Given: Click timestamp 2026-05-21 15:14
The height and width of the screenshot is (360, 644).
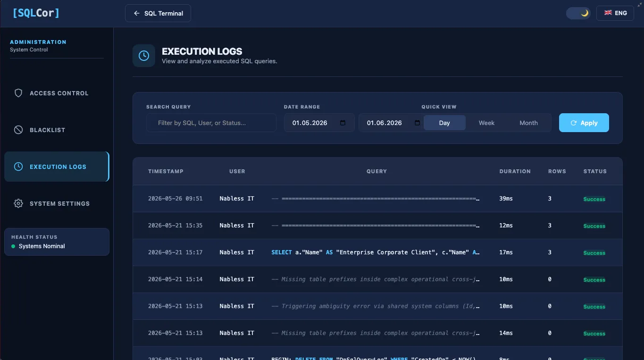Looking at the screenshot, I should 175,279.
